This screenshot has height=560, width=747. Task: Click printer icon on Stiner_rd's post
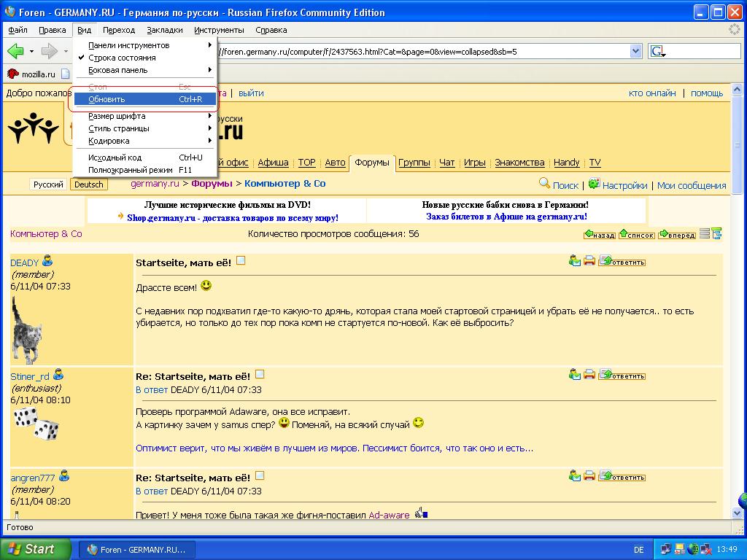[589, 375]
